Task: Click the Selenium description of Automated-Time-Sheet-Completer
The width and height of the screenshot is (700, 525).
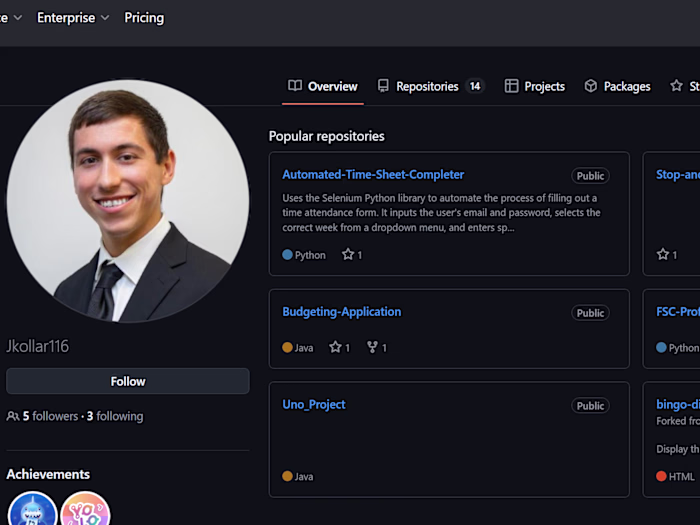Action: pos(441,212)
